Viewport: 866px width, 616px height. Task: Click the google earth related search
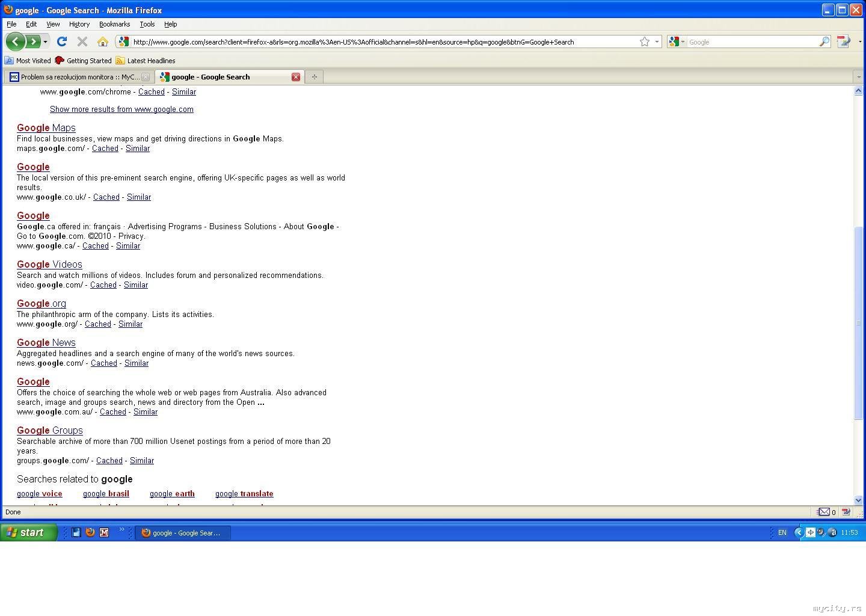(x=172, y=493)
